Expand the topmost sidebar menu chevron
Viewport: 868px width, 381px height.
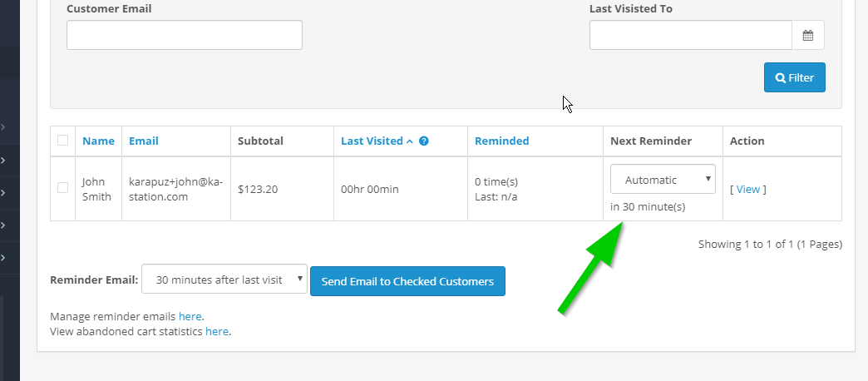(3, 127)
